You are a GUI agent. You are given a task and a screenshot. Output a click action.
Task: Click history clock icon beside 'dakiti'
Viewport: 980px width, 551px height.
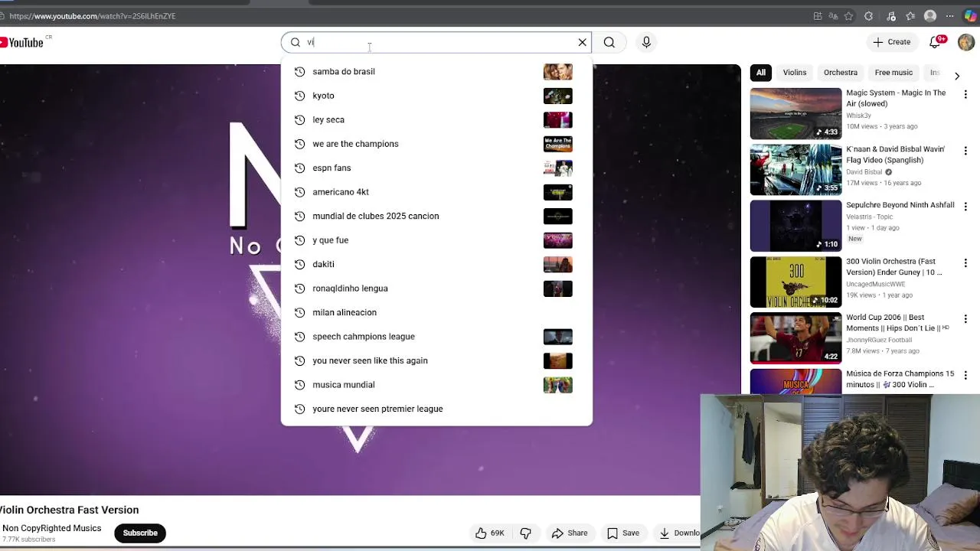click(x=299, y=264)
